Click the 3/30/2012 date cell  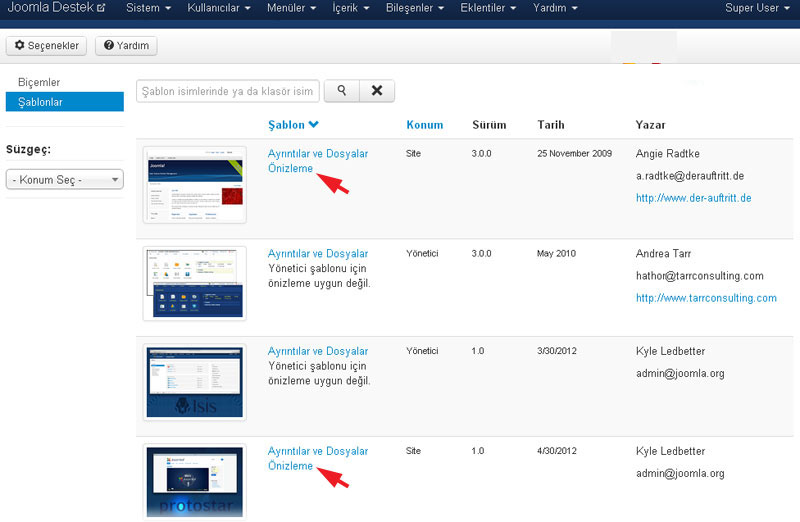557,351
